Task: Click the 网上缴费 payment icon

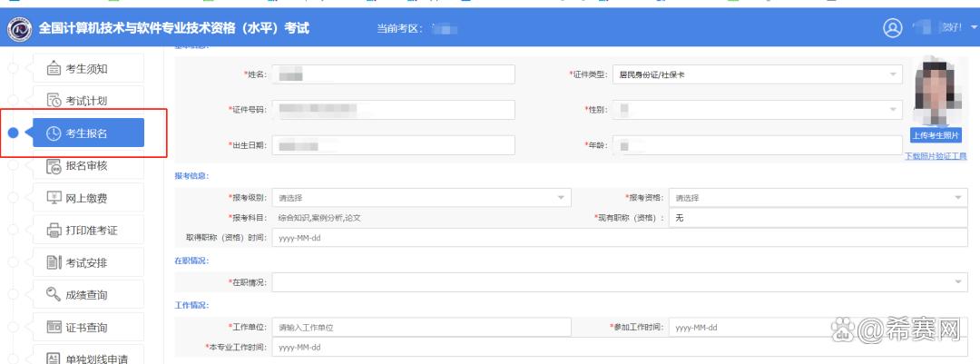Action: click(x=54, y=198)
